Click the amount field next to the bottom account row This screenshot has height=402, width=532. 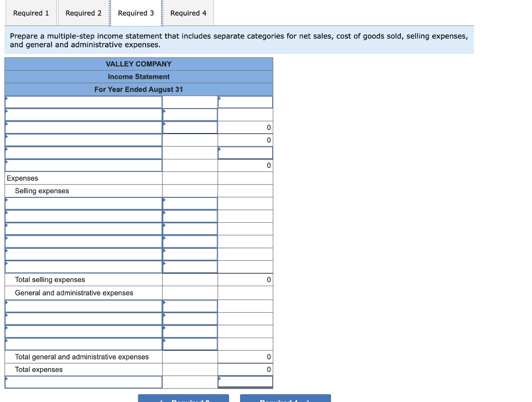[x=245, y=382]
